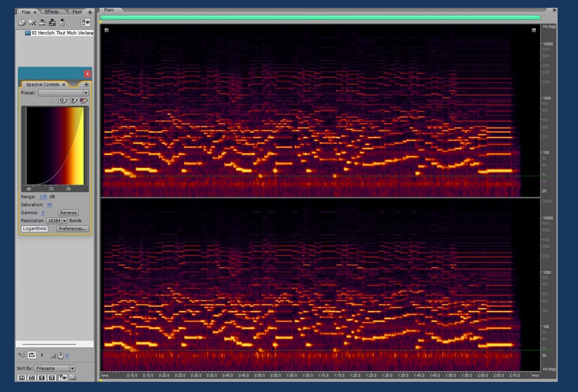Viewport: 578px width, 392px height.
Task: Click the 2:00.0 mark on the timeline
Action: (x=482, y=375)
